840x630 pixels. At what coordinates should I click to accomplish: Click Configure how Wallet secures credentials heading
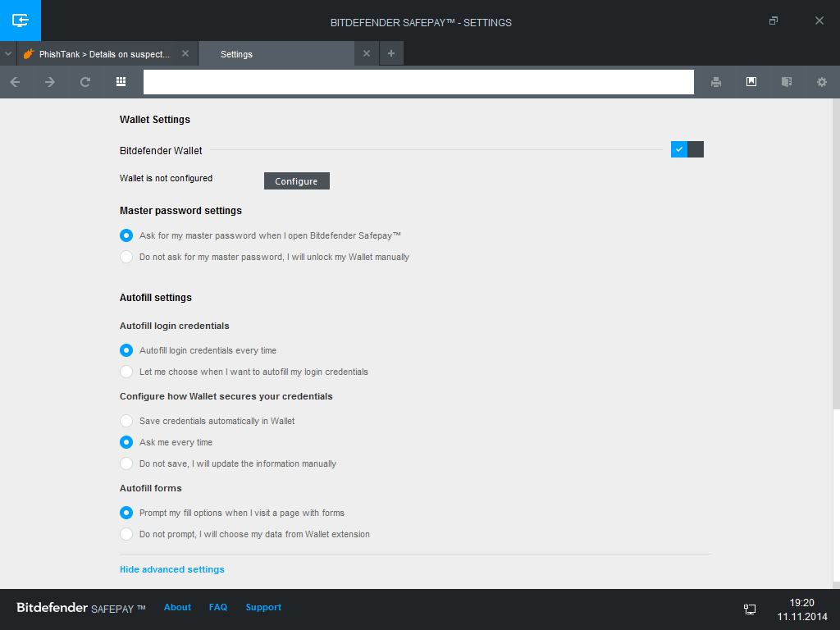tap(226, 396)
